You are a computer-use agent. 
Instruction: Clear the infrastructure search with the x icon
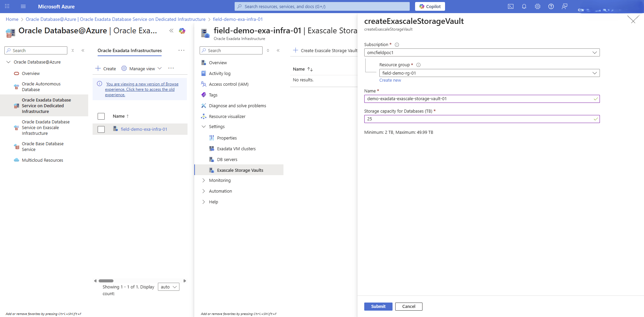[73, 50]
